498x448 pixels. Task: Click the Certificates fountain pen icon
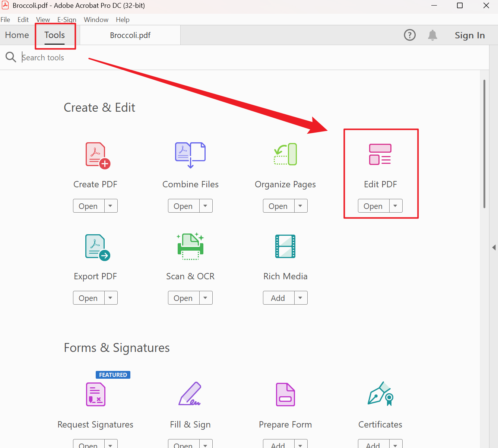pyautogui.click(x=380, y=394)
